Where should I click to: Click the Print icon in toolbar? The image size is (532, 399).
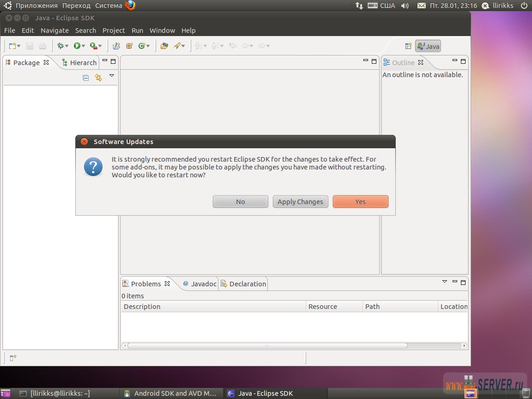coord(43,46)
